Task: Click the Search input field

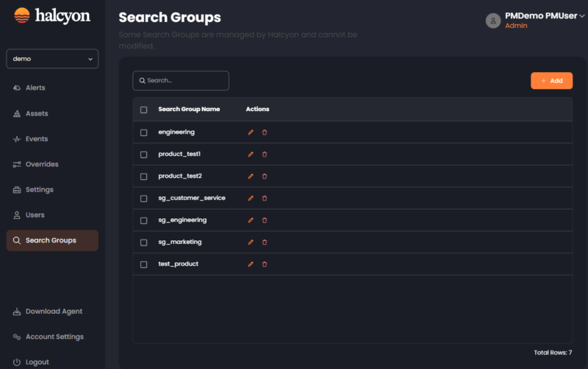Action: click(x=181, y=81)
